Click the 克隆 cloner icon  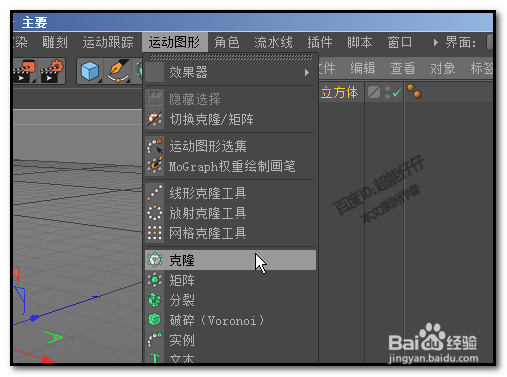click(x=155, y=260)
